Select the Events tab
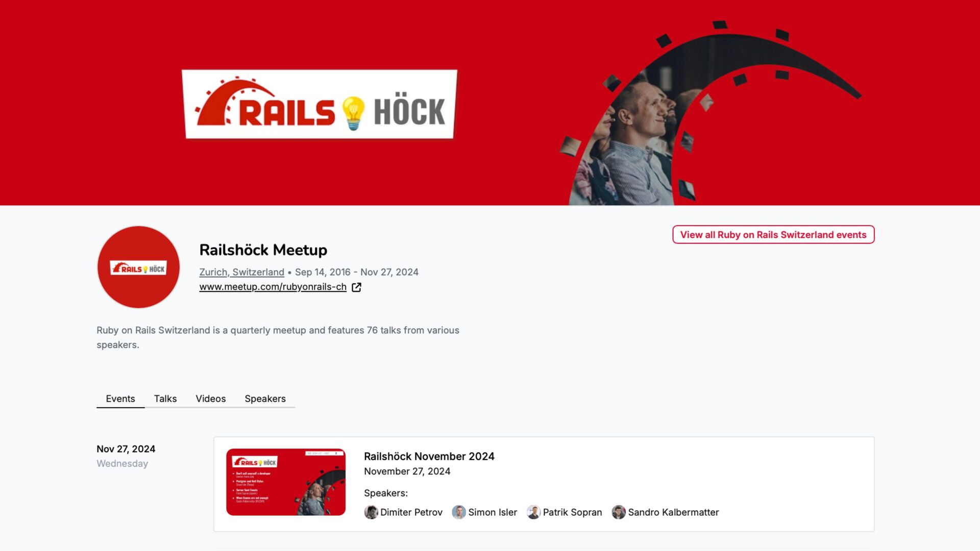980x551 pixels. pos(120,398)
